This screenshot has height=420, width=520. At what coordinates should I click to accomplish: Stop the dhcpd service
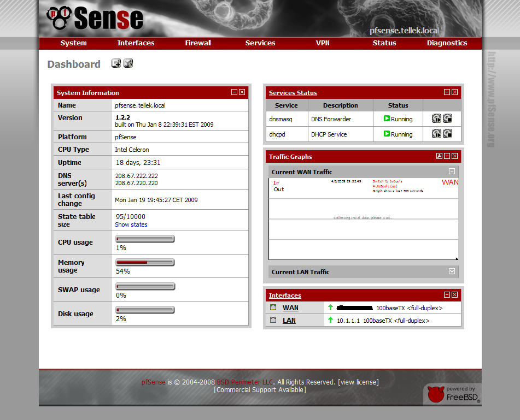(x=447, y=134)
